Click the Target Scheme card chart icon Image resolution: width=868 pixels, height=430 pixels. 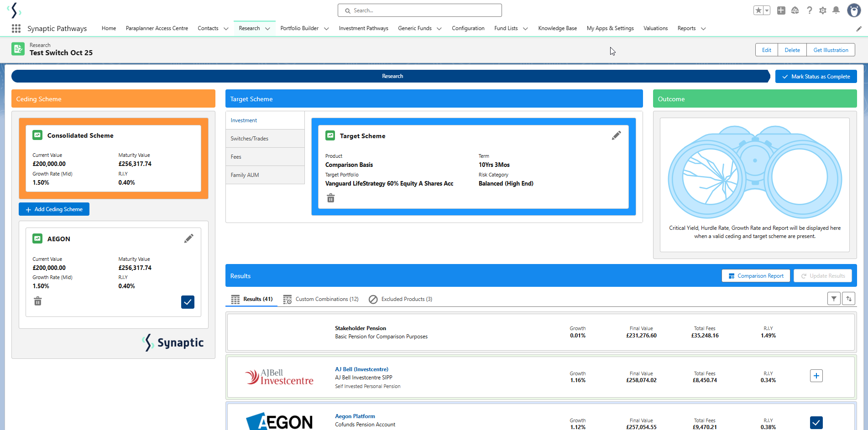[330, 135]
